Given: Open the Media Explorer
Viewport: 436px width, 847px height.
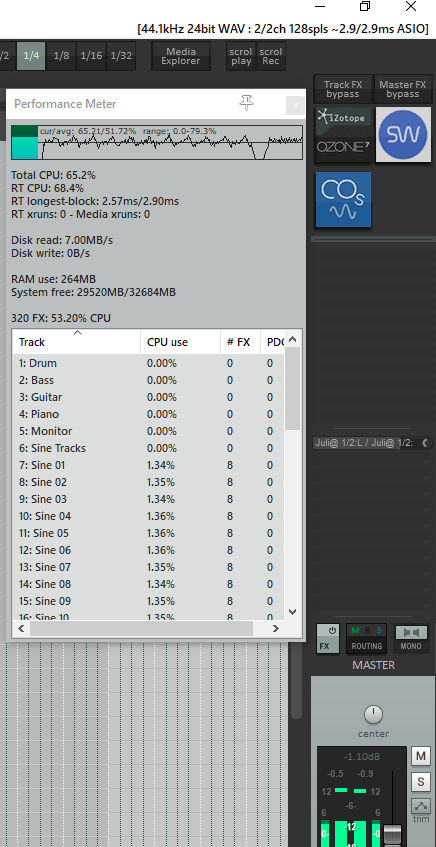Looking at the screenshot, I should (180, 56).
